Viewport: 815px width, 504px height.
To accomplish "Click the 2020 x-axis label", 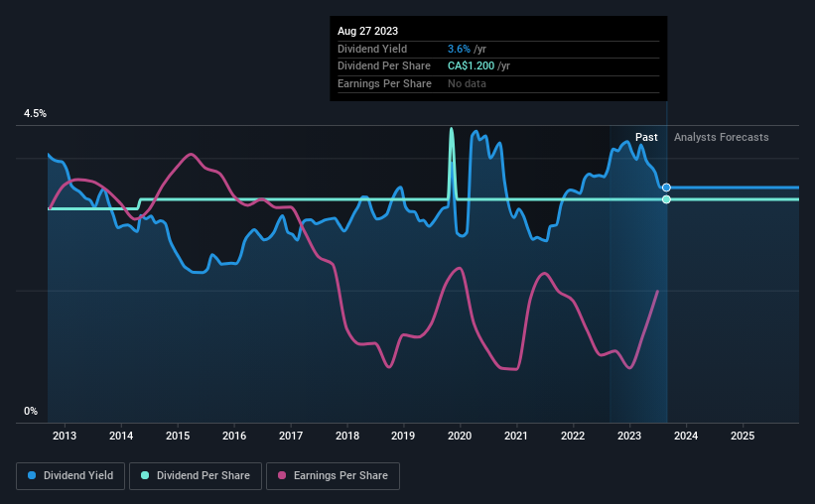I will 460,436.
